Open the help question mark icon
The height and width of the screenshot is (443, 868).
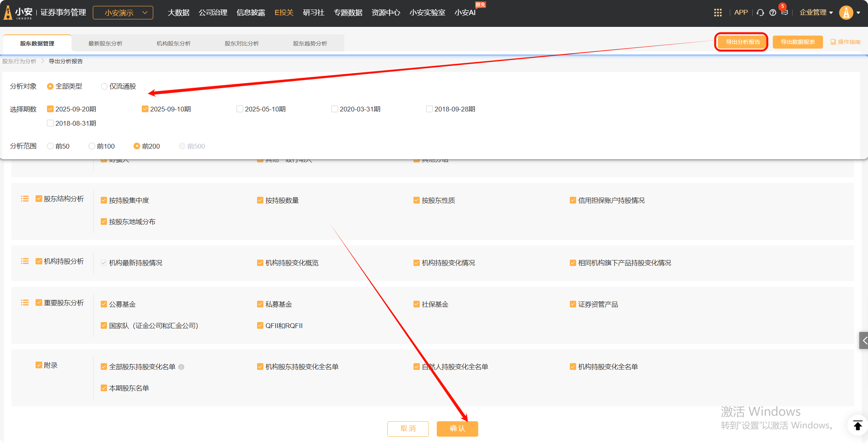(x=773, y=13)
